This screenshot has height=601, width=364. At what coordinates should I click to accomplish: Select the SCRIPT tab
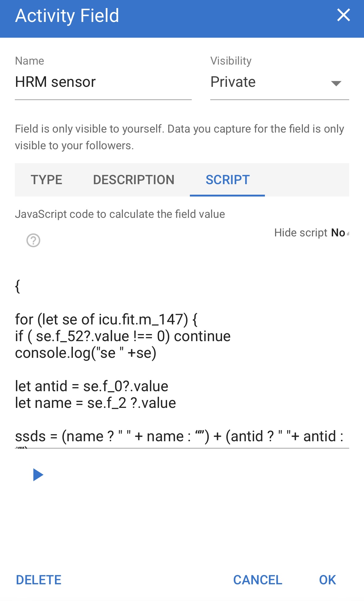tap(228, 180)
